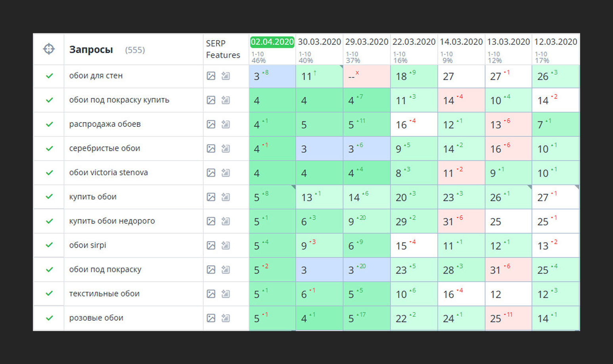Click news-card SERP icon for распродажа обоев
The height and width of the screenshot is (364, 613).
click(x=226, y=124)
